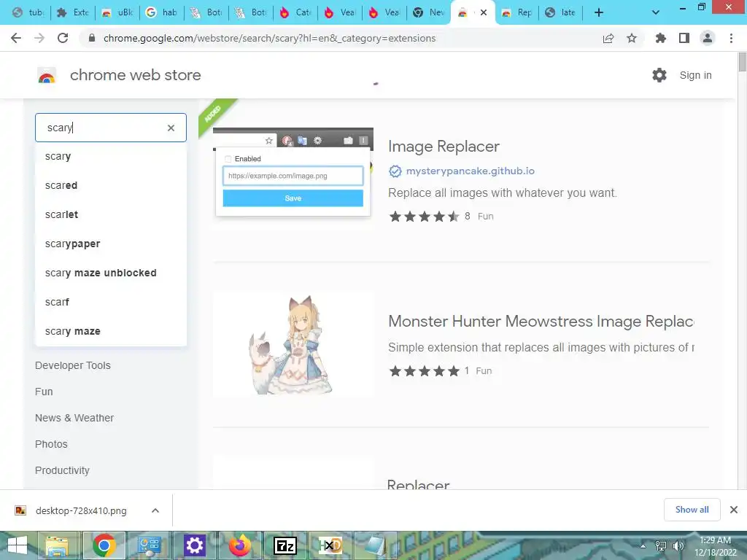747x560 pixels.
Task: Switch to the 'Cat' tab
Action: (295, 12)
